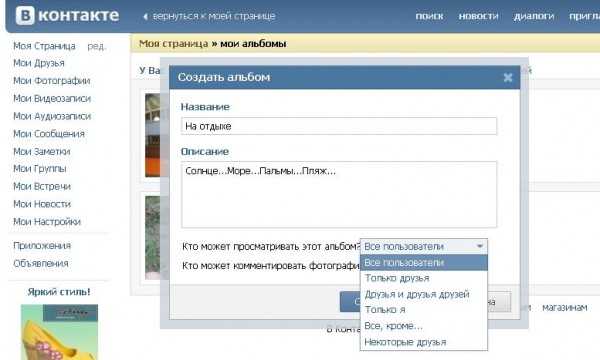Click inside the Описание text area

click(x=339, y=194)
